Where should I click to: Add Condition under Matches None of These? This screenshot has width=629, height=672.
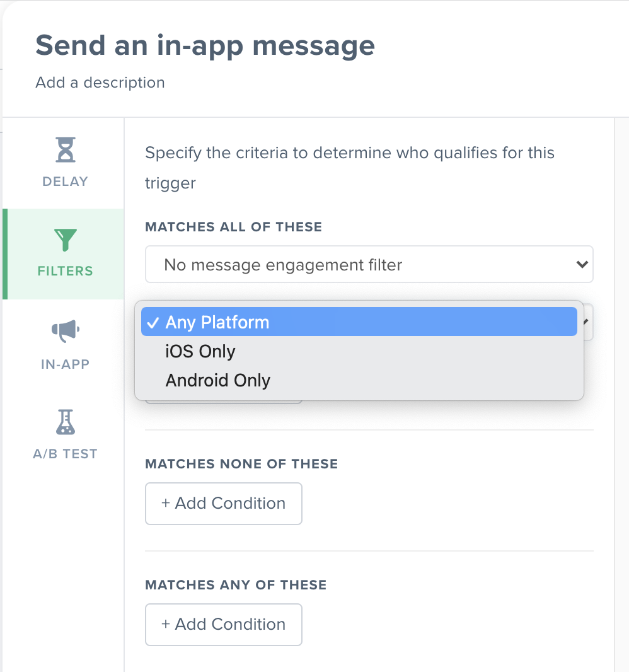tap(224, 504)
